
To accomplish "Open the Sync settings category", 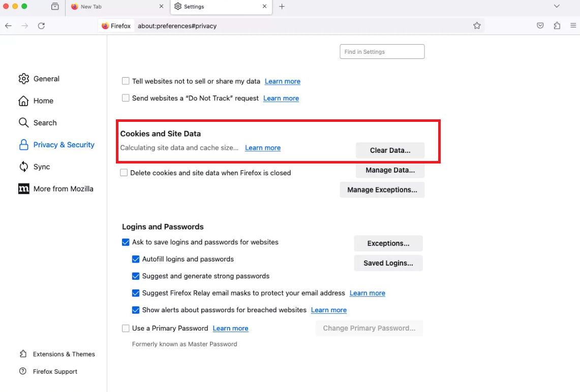I will 35,167.
